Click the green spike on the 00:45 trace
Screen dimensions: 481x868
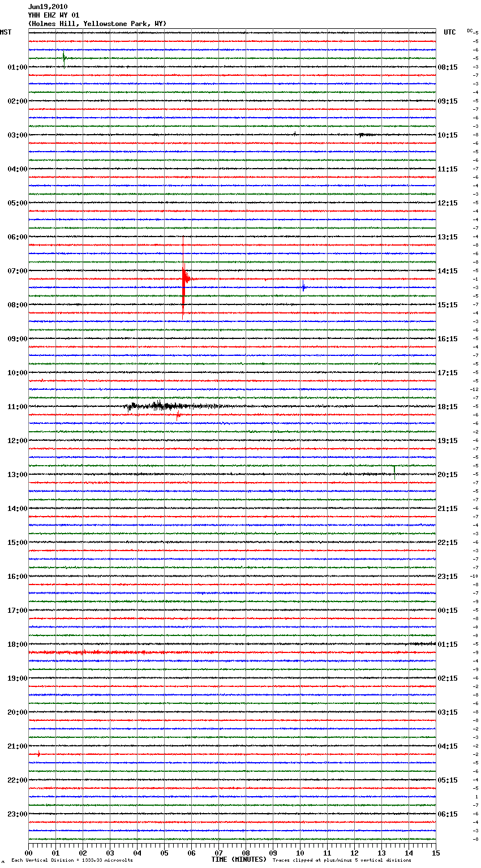64,58
